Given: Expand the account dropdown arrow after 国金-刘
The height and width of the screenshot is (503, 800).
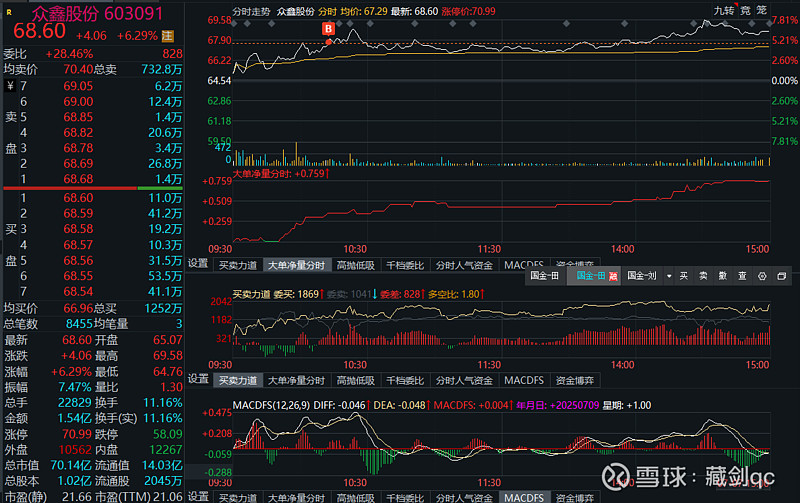Looking at the screenshot, I should 669,276.
